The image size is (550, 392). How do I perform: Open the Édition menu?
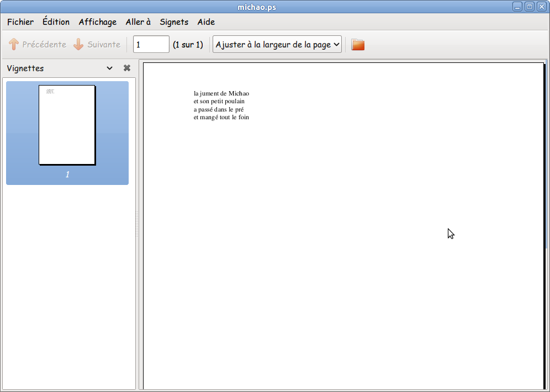(x=56, y=22)
